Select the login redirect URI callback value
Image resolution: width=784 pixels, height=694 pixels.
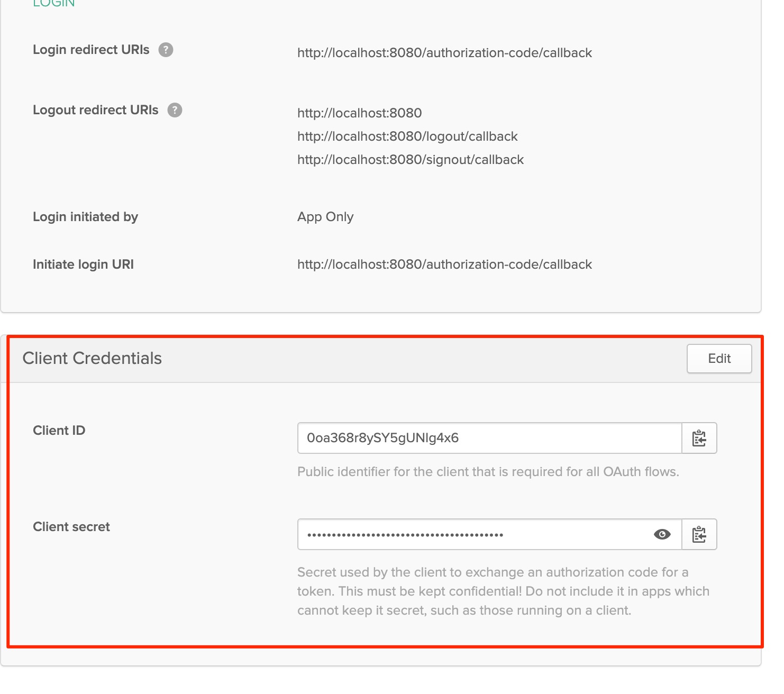[x=444, y=53]
